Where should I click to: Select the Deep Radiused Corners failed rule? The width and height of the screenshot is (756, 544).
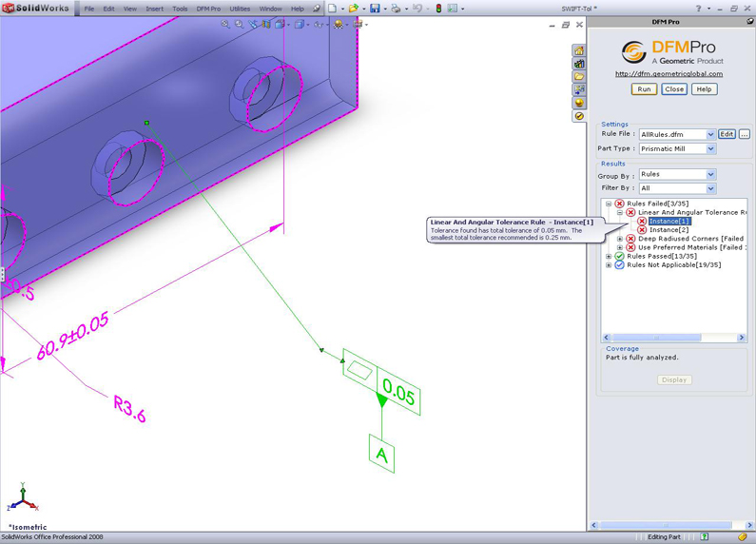click(x=691, y=239)
